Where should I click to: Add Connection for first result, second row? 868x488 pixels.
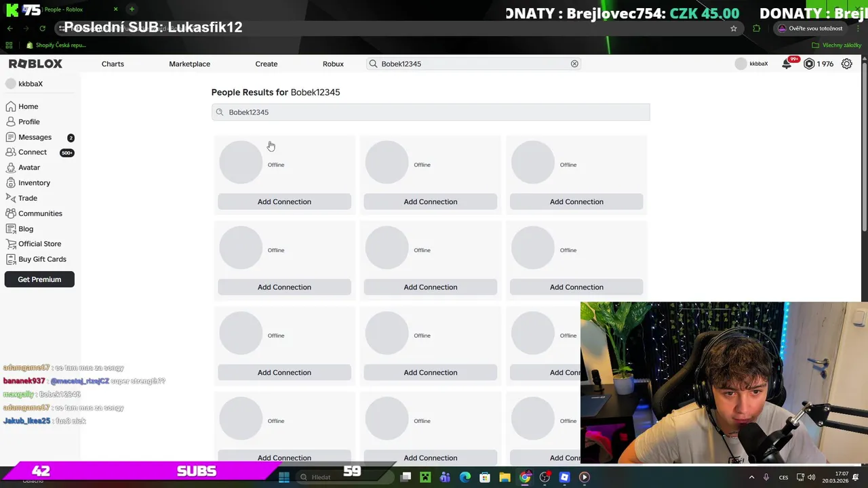pos(284,287)
